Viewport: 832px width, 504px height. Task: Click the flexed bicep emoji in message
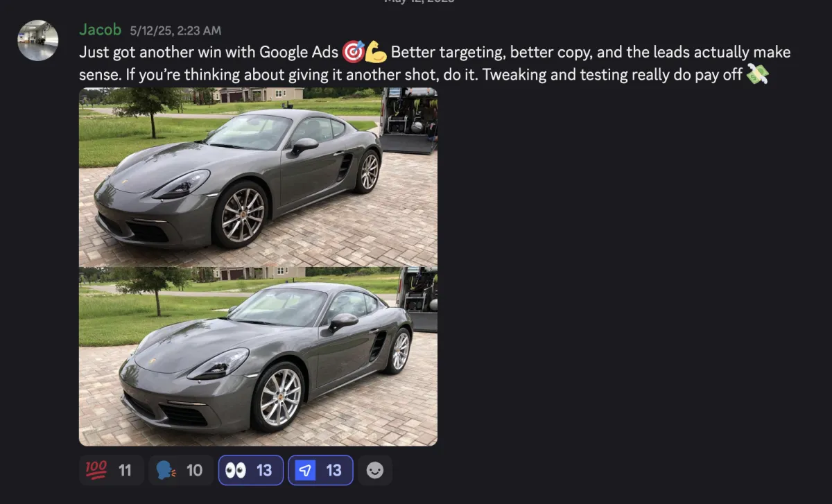[376, 52]
